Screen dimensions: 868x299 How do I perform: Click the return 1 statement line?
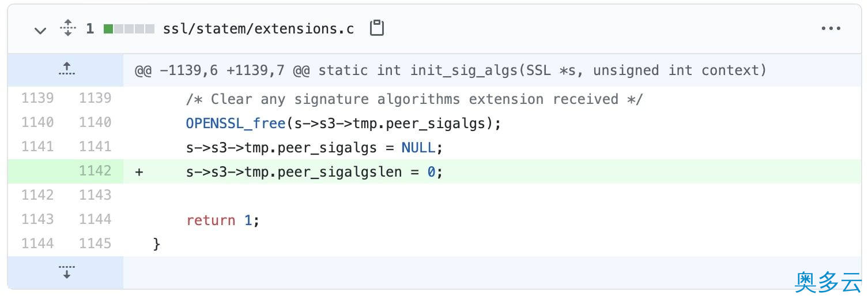pos(222,220)
